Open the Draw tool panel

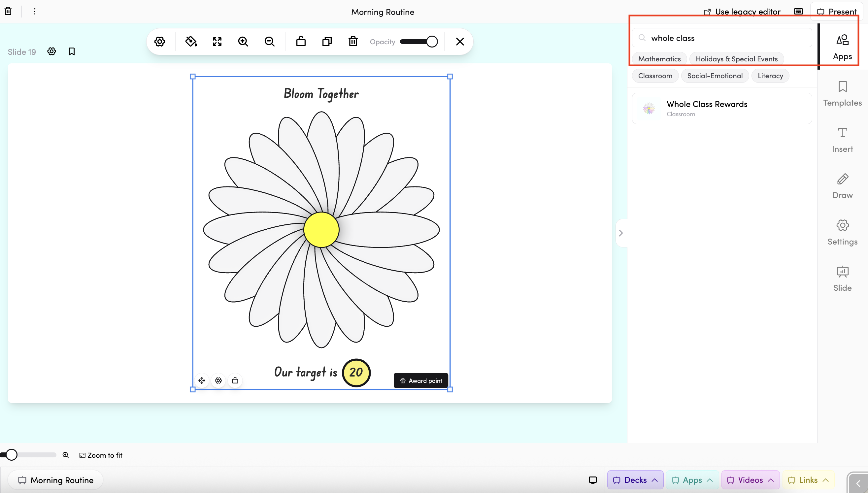pos(842,186)
